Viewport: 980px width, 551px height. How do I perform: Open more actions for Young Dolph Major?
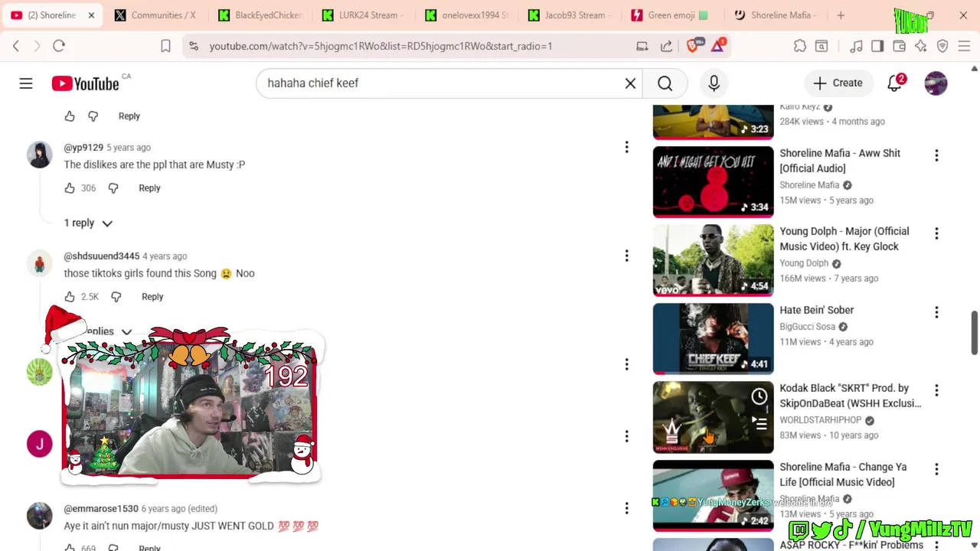coord(936,233)
